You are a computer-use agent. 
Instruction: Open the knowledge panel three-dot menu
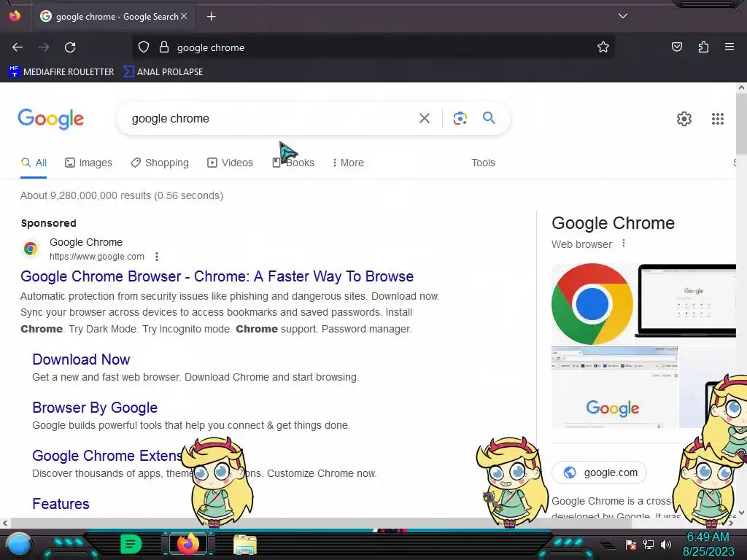(624, 244)
